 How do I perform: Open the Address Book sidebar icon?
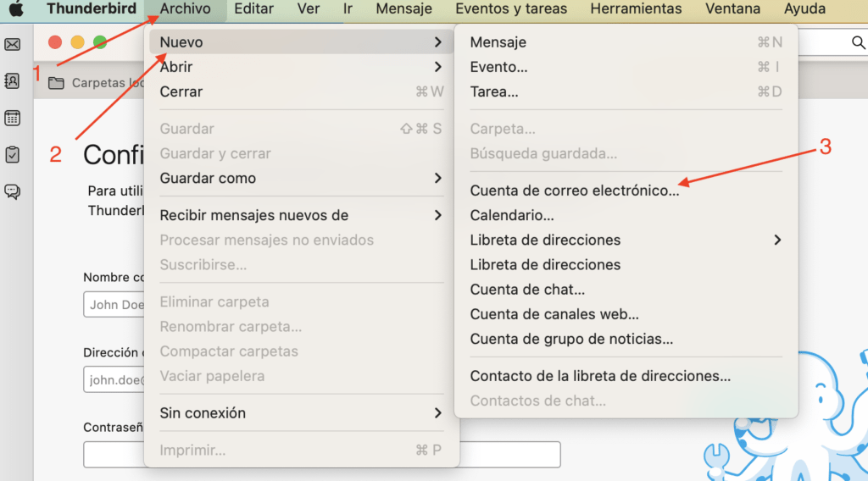pyautogui.click(x=12, y=81)
